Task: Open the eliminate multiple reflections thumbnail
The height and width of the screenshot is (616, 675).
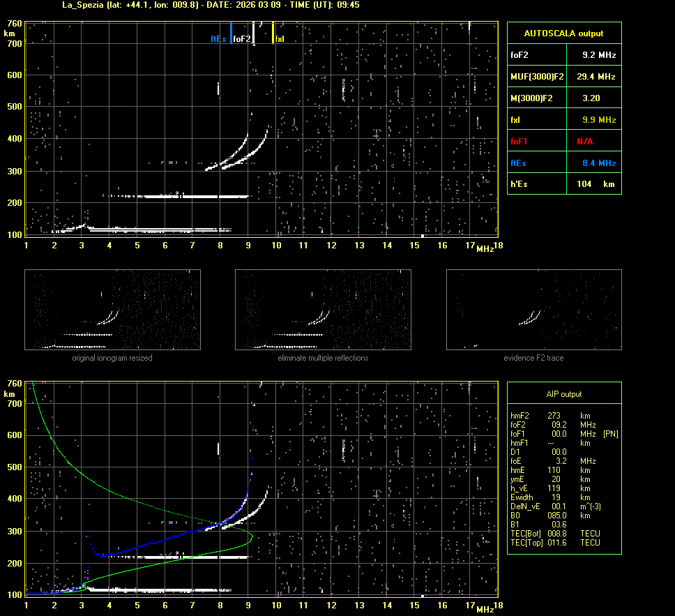Action: pos(323,310)
